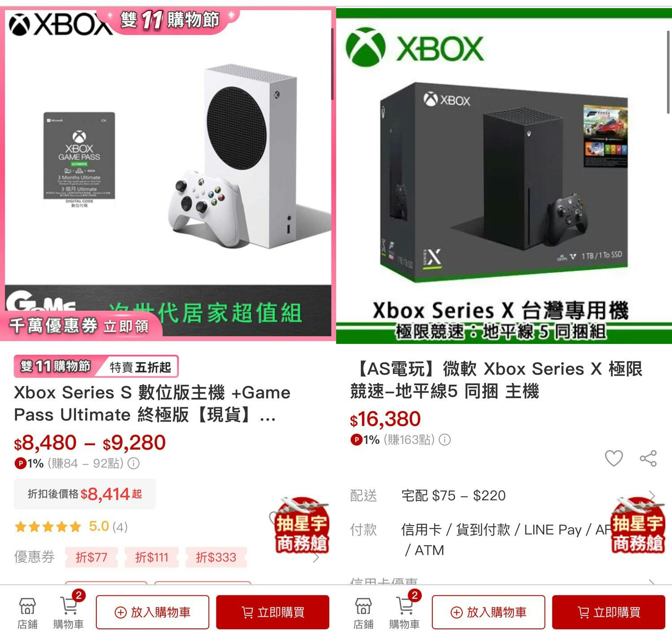Tap the info icon beside 賺84 – 92點
672x636 pixels.
click(x=134, y=463)
